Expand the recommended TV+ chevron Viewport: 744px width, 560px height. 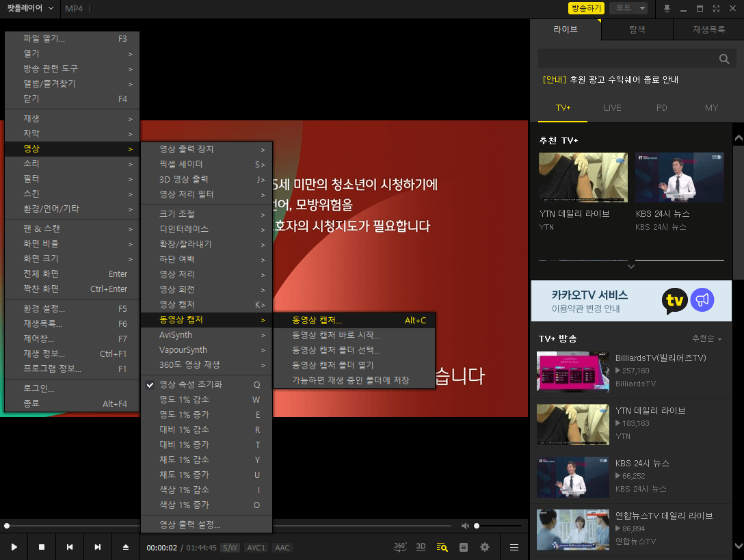click(x=631, y=267)
